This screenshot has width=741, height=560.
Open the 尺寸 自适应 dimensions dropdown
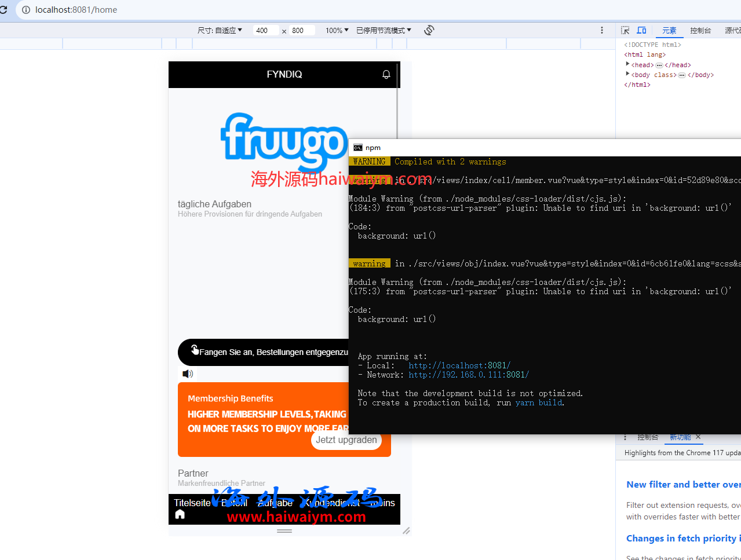click(220, 30)
